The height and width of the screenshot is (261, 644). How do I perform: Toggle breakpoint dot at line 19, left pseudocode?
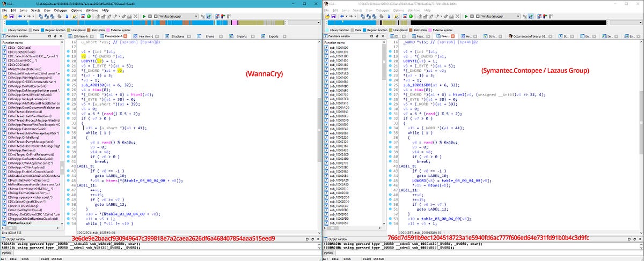[68, 56]
